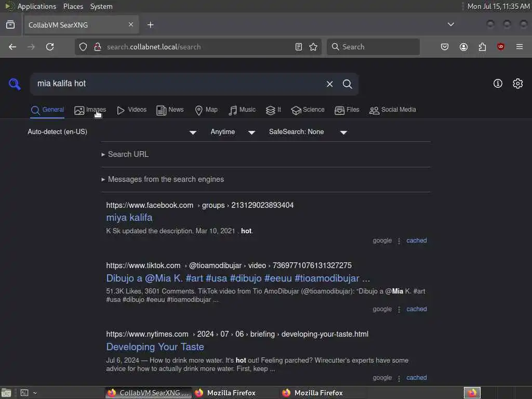Save page to Pocket
The image size is (532, 399).
445,47
